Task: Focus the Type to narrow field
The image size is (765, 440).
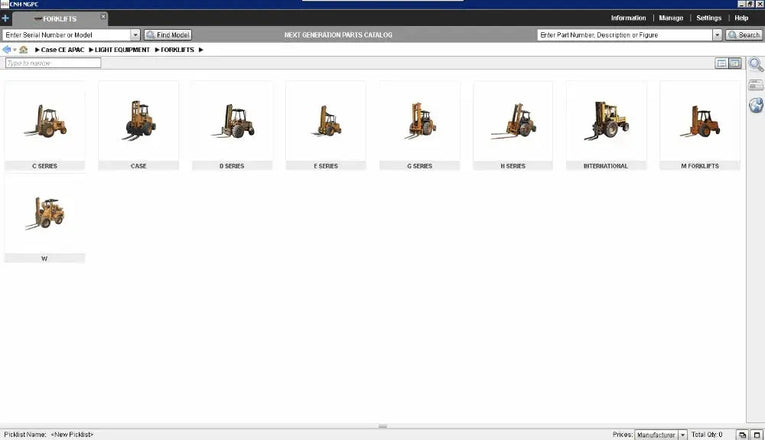Action: click(x=53, y=63)
